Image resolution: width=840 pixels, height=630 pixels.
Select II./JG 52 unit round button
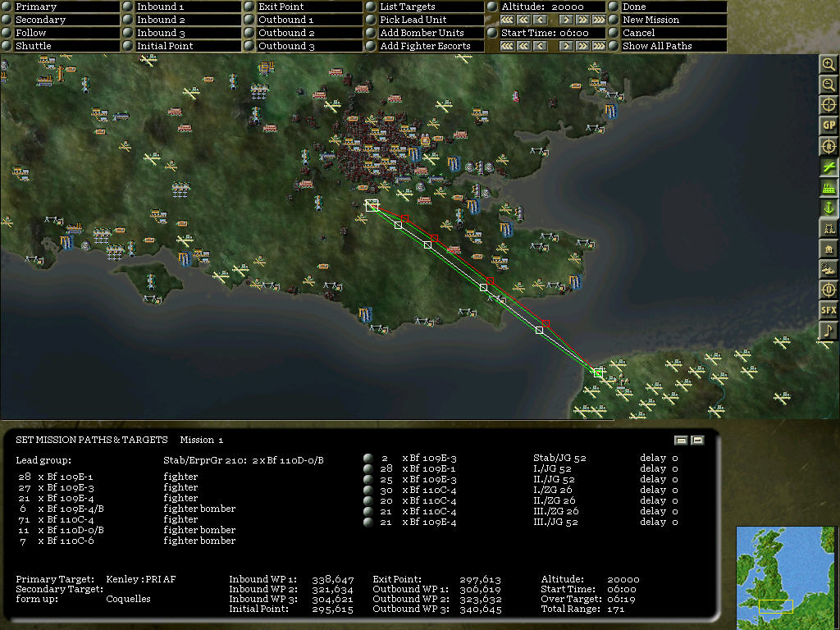pos(368,479)
